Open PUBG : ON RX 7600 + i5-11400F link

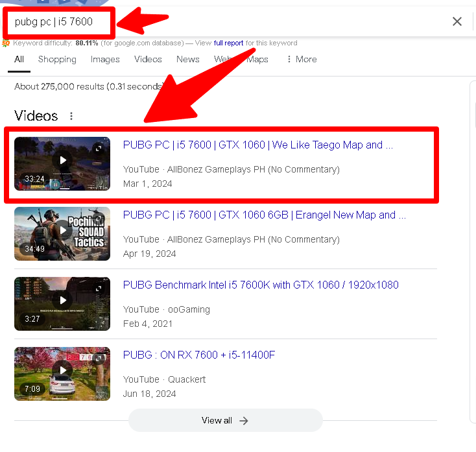pos(199,355)
